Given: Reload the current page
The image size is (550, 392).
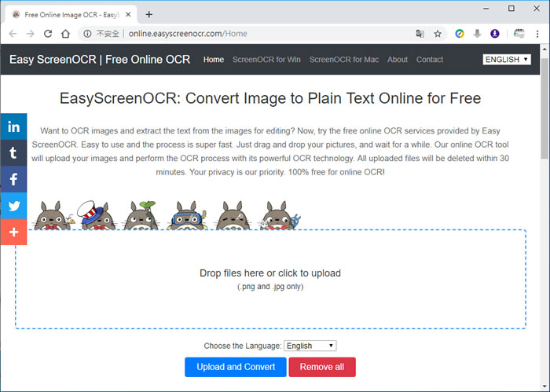Looking at the screenshot, I should point(48,34).
